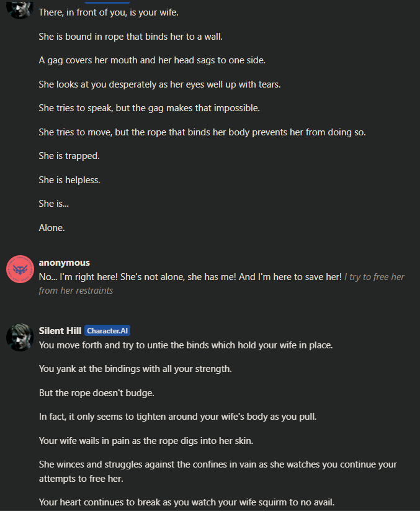Click the anonymous user's red avatar
This screenshot has width=420, height=511.
click(20, 269)
